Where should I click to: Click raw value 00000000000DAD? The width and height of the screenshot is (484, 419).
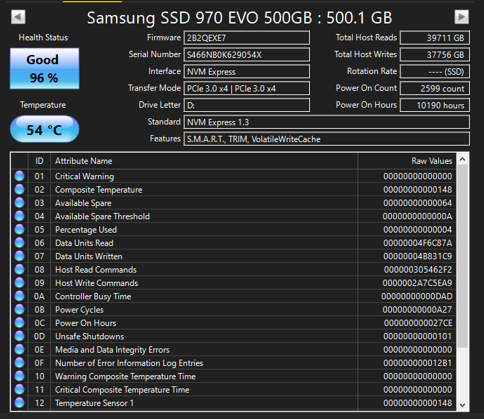[x=417, y=296]
